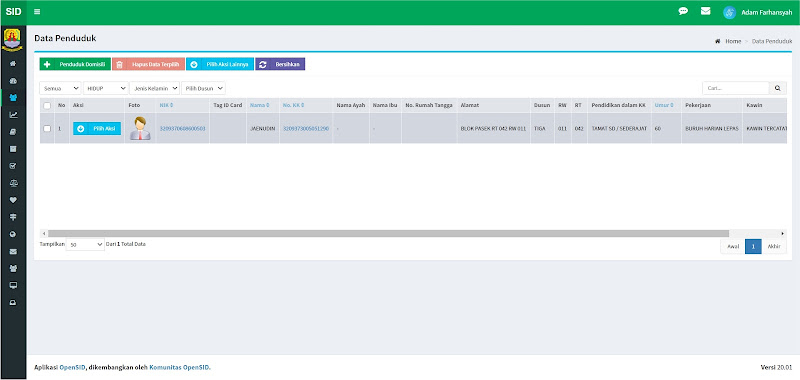Open the globe icon in sidebar
Viewport: 800px width, 380px height.
pyautogui.click(x=13, y=234)
